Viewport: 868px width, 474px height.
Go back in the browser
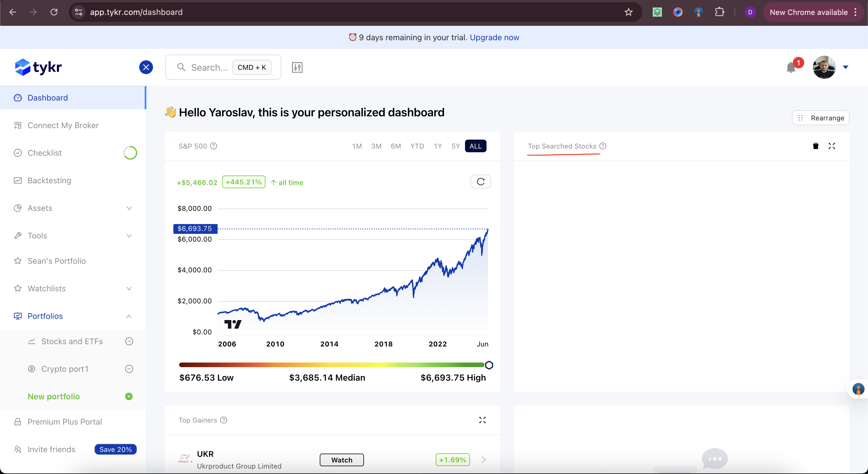tap(13, 12)
